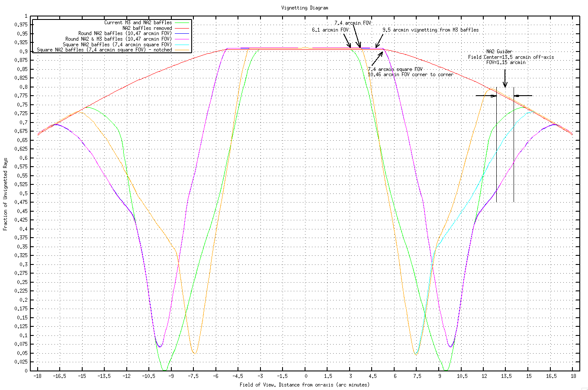
Task: Click x-axis tick label '16.5'
Action: pyautogui.click(x=551, y=377)
